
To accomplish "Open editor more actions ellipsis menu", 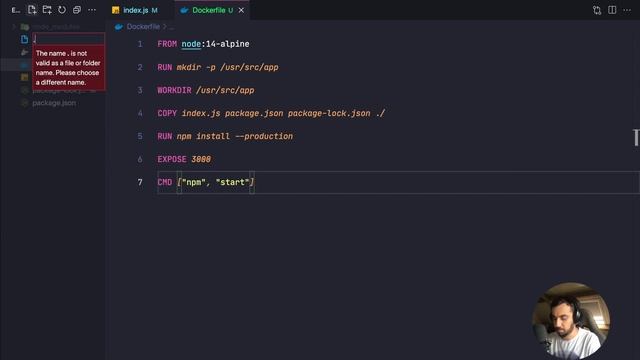I will click(627, 10).
